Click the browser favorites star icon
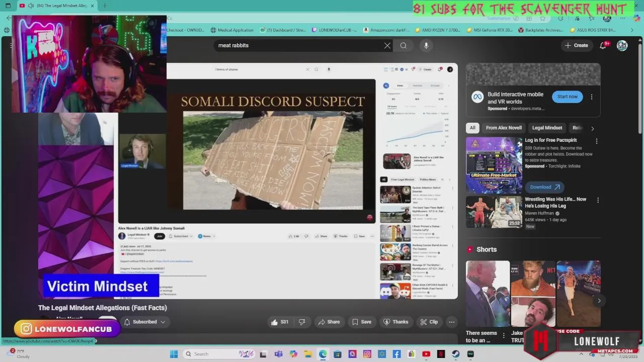Screen dimensions: 644x362 coord(542,18)
